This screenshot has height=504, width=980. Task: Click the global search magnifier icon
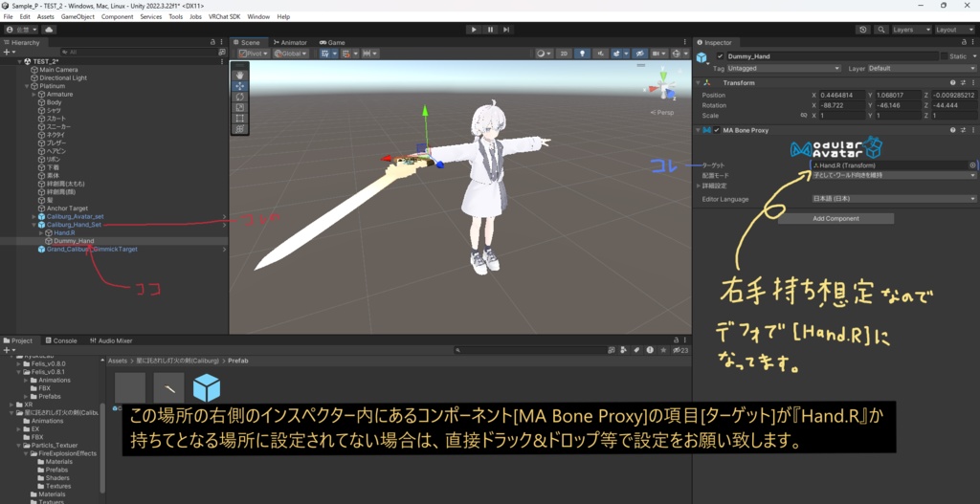click(x=881, y=30)
